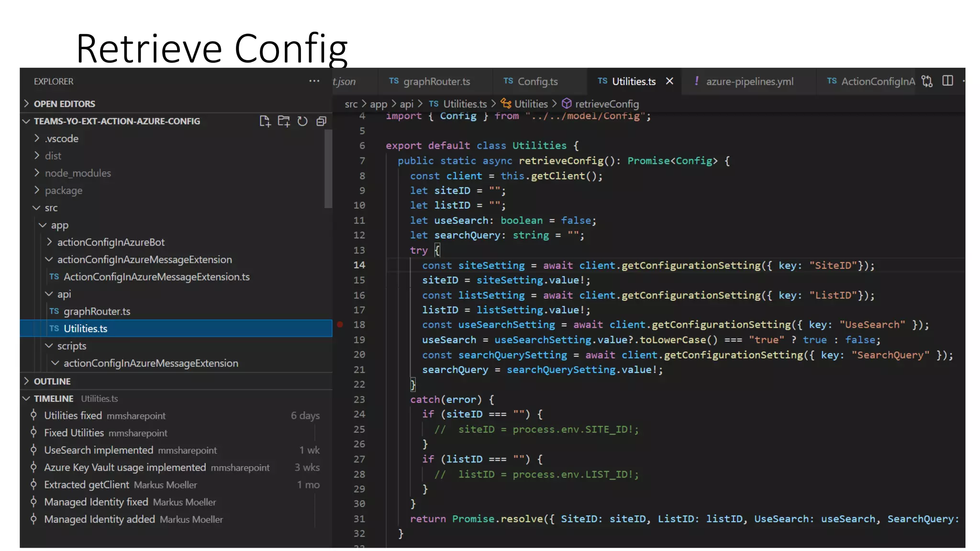The image size is (980, 551).
Task: Place cursor on the "SiteID" string in line 14
Action: (x=833, y=265)
